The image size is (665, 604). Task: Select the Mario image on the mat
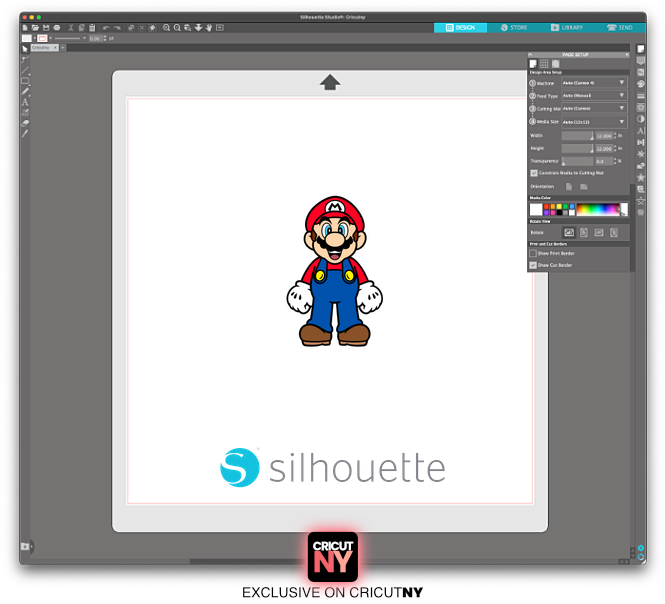(335, 271)
